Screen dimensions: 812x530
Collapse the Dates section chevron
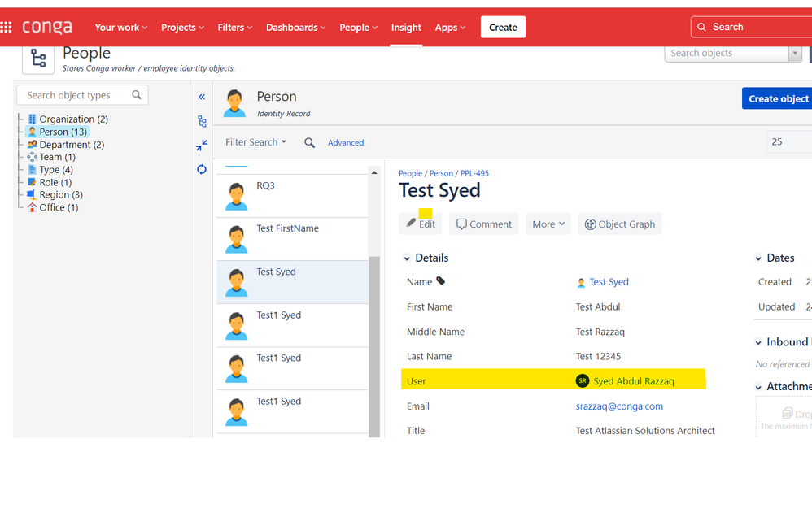[758, 258]
